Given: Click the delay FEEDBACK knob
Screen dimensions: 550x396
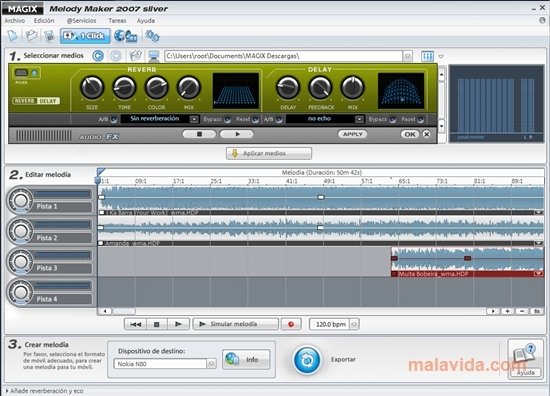Looking at the screenshot, I should pyautogui.click(x=320, y=87).
